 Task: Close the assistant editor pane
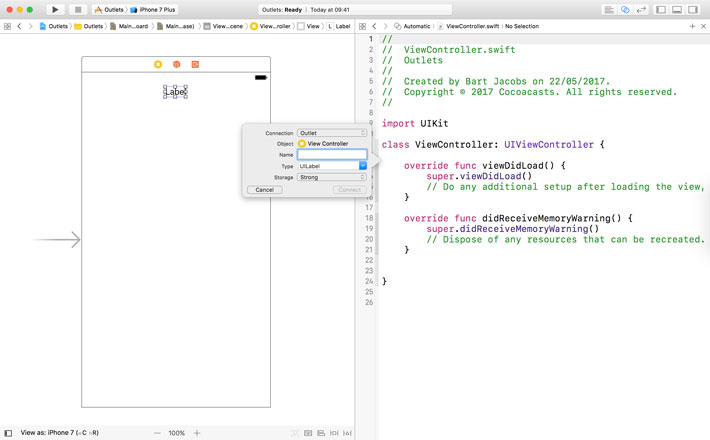coord(703,26)
